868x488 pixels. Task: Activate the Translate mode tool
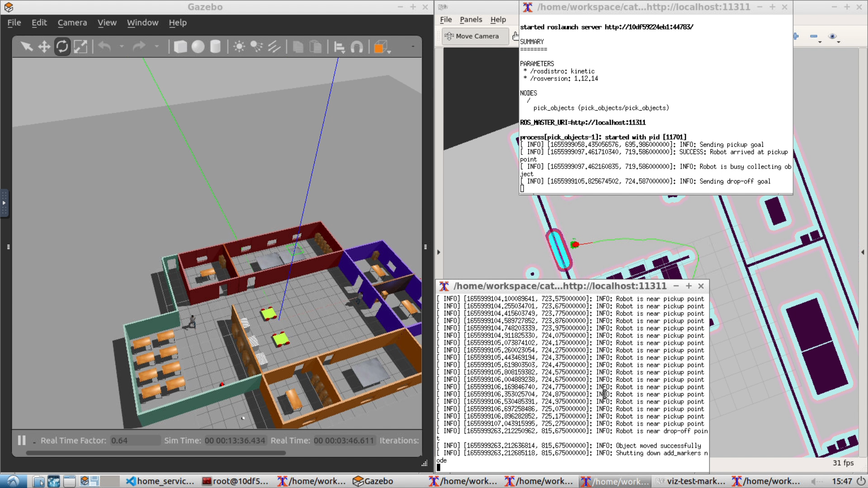click(44, 47)
